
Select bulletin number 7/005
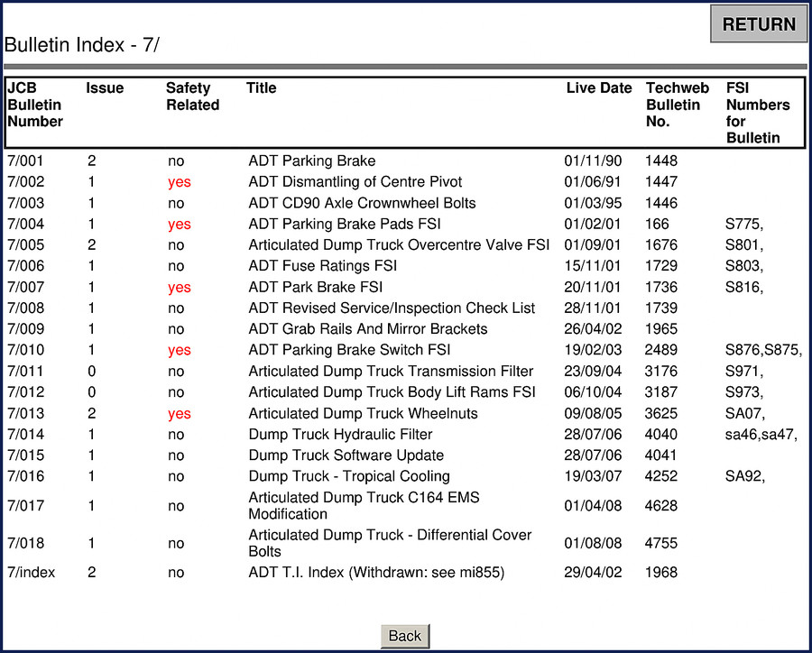pos(26,245)
